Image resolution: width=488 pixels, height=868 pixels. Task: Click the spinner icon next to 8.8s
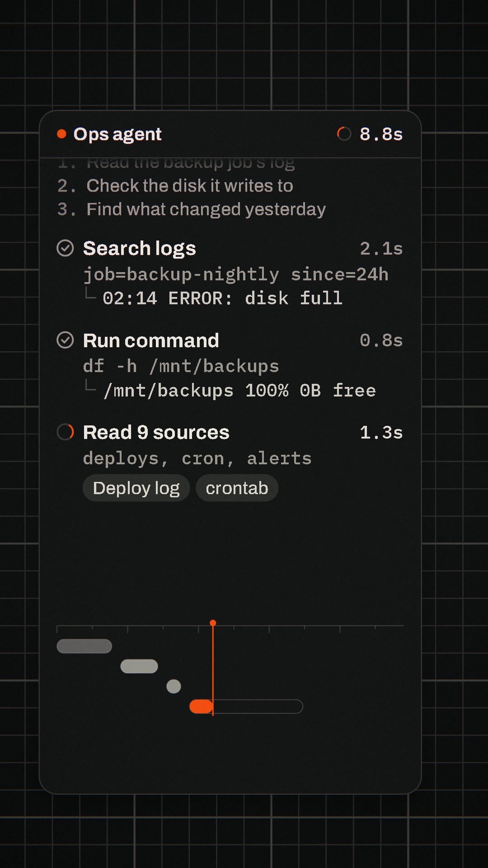coord(344,134)
